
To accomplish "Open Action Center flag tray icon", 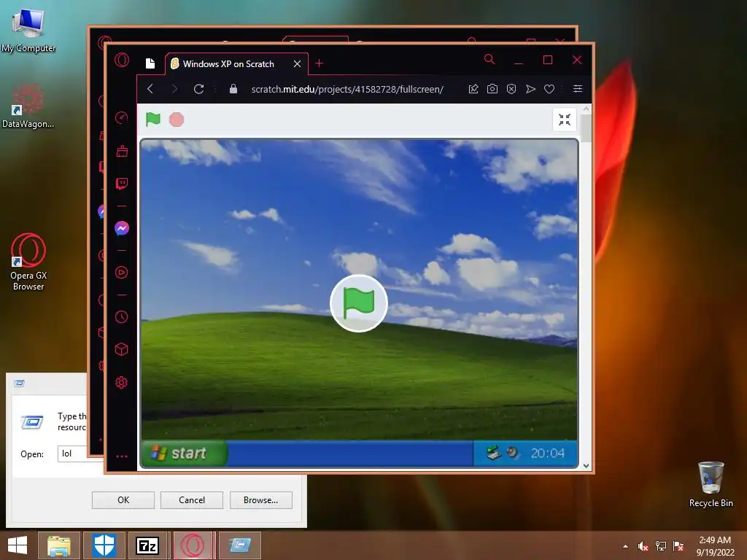I will tap(678, 546).
